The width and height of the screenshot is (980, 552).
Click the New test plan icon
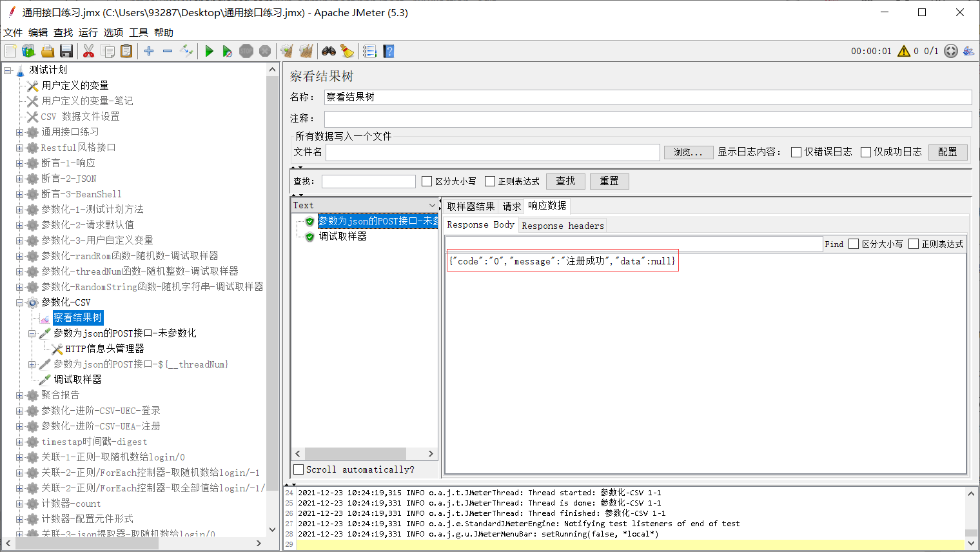[x=10, y=51]
